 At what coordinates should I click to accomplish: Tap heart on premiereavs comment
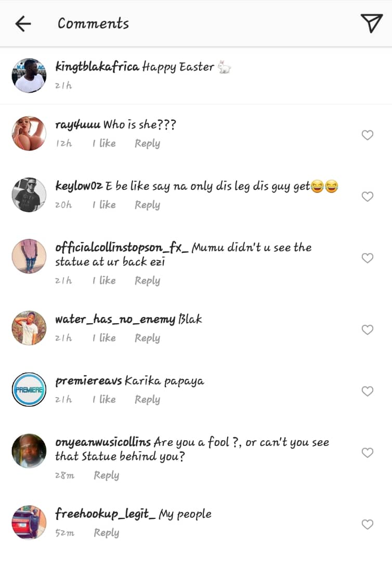368,391
